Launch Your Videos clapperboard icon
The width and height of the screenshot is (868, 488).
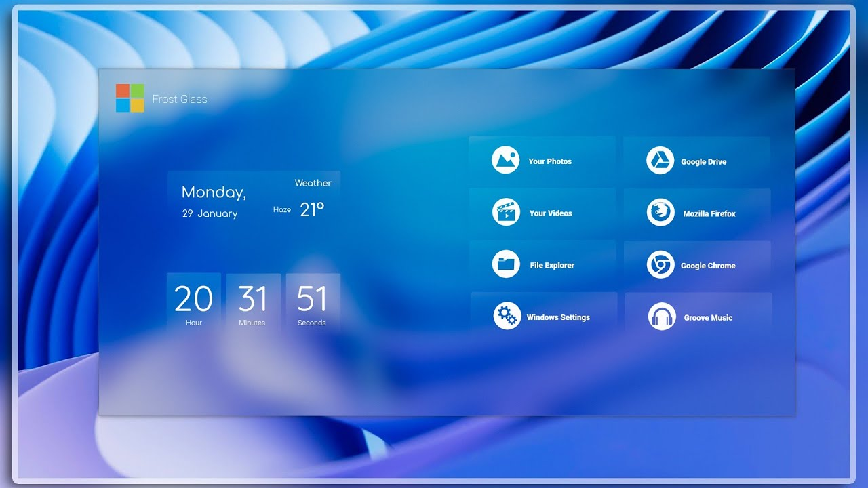tap(505, 213)
